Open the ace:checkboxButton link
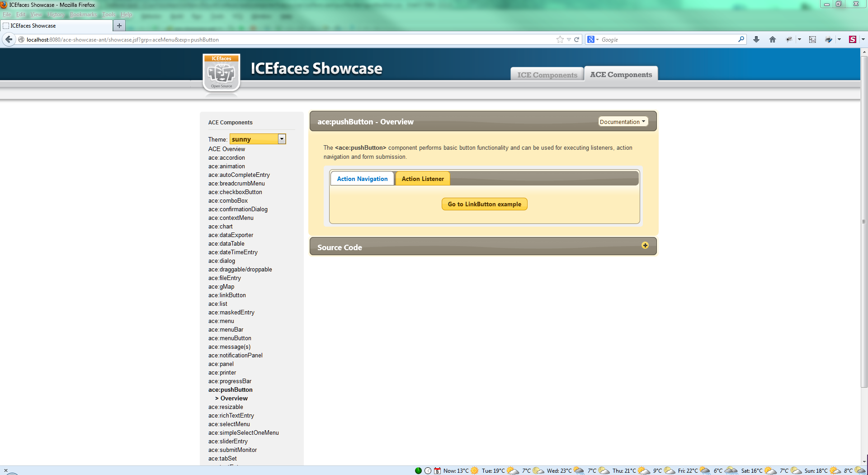Viewport: 868px width, 475px height. click(x=235, y=192)
